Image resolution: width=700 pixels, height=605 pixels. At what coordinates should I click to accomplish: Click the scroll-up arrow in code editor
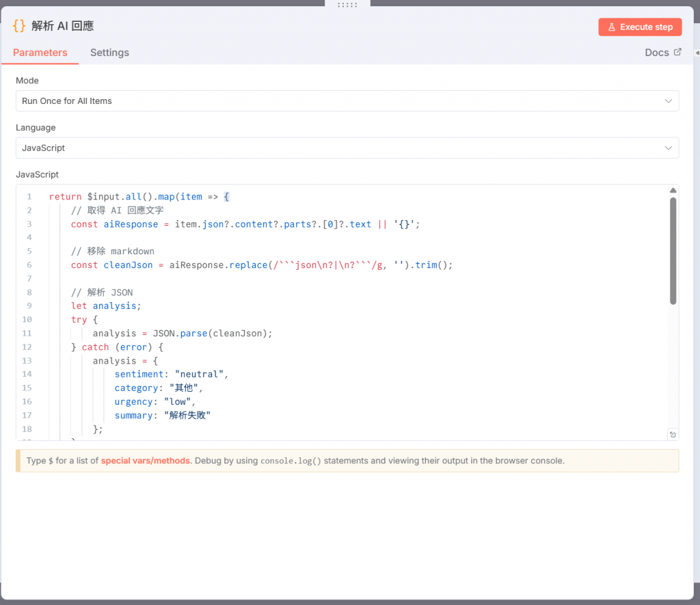click(x=673, y=191)
